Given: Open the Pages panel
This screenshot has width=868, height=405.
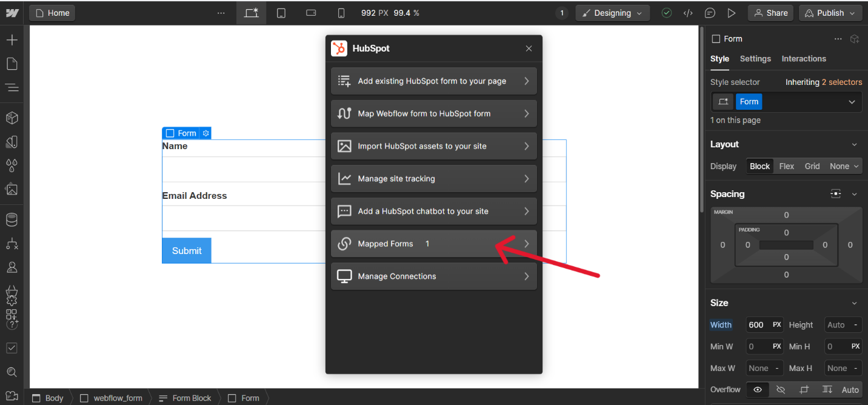Looking at the screenshot, I should point(12,64).
